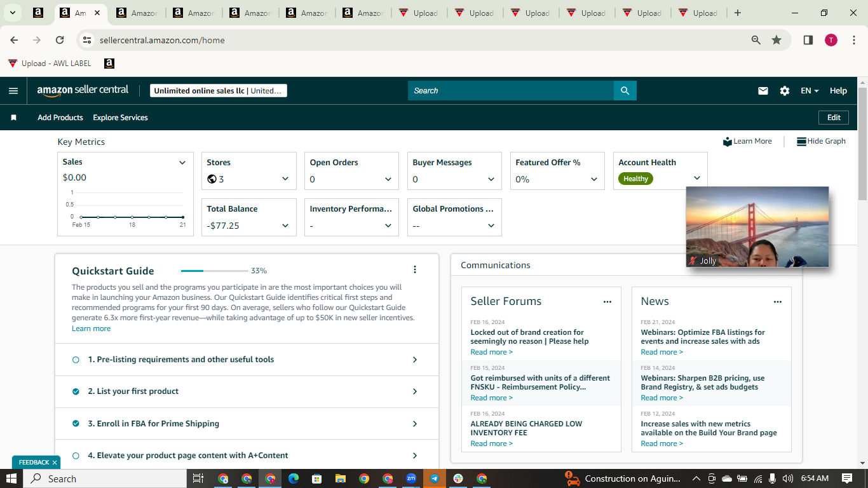The image size is (868, 488).
Task: Open Add Products in the navigation bar
Action: coord(60,118)
